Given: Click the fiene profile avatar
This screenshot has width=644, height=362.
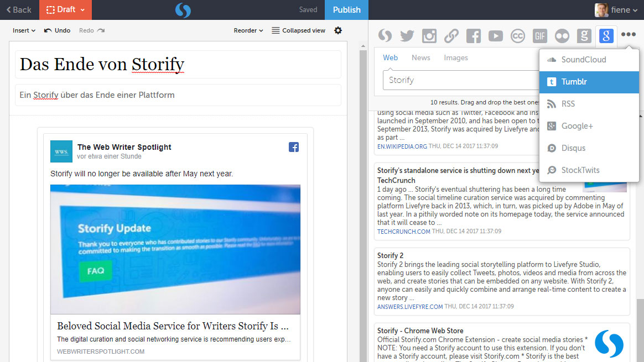Looking at the screenshot, I should 601,10.
